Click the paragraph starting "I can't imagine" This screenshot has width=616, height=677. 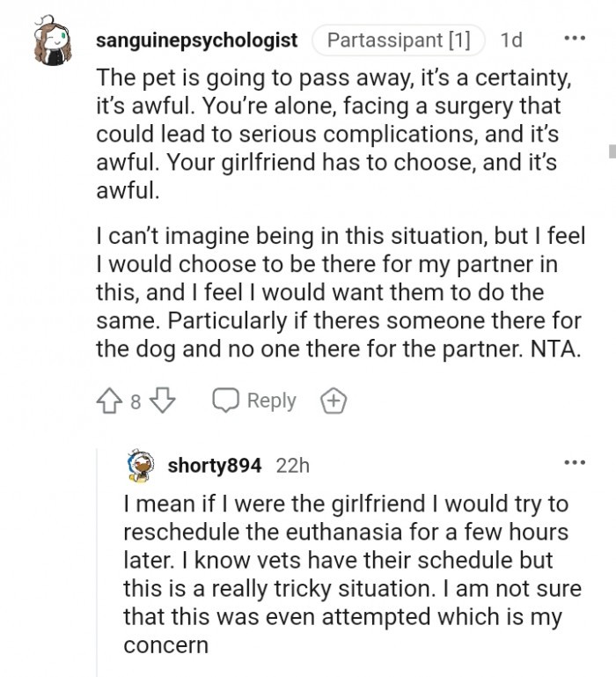pyautogui.click(x=339, y=291)
